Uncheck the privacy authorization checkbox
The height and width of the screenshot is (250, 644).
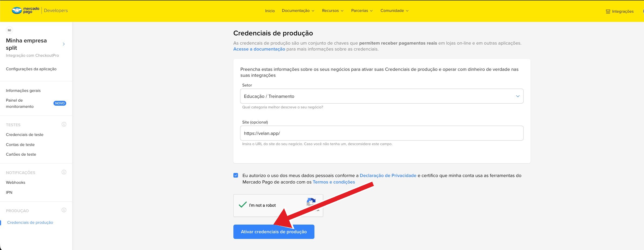click(236, 175)
